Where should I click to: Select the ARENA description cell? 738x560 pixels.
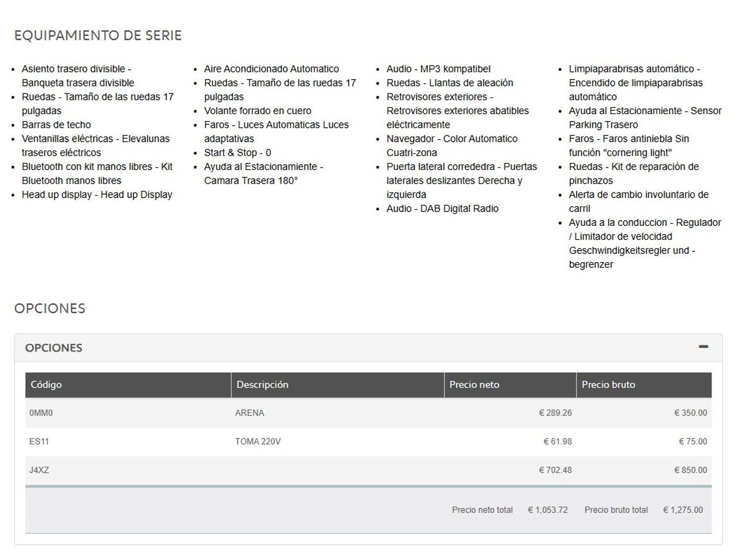pos(250,413)
